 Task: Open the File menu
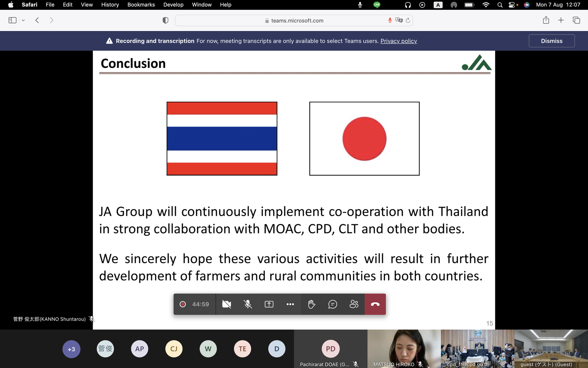50,5
